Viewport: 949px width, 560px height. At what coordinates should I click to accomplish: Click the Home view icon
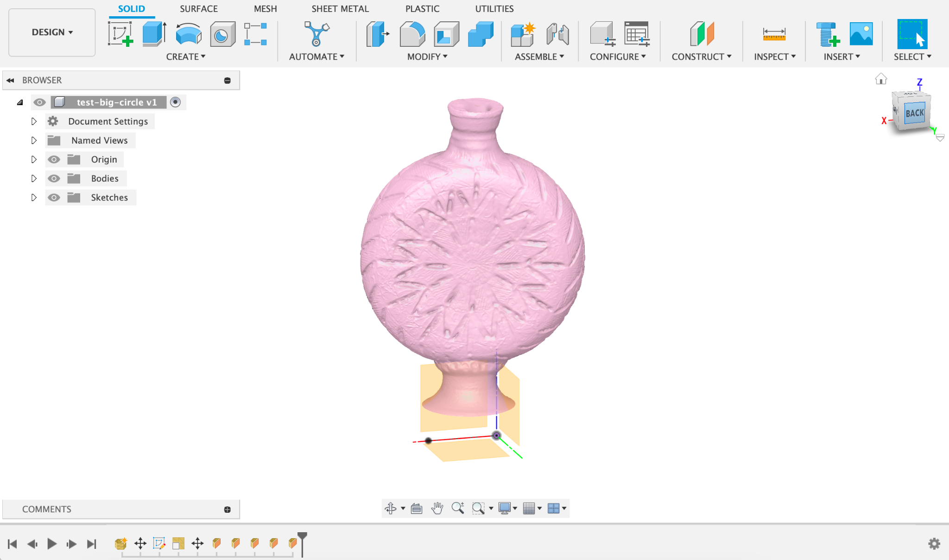[881, 79]
